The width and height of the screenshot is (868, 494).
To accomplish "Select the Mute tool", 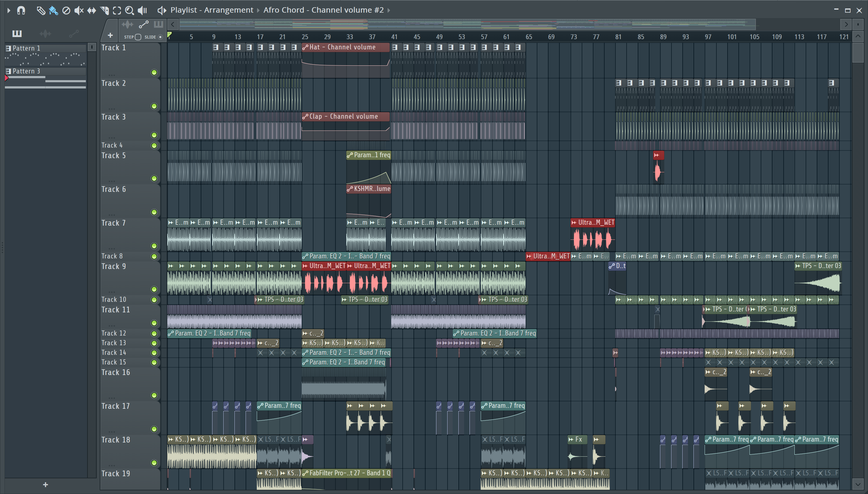I will coord(79,11).
